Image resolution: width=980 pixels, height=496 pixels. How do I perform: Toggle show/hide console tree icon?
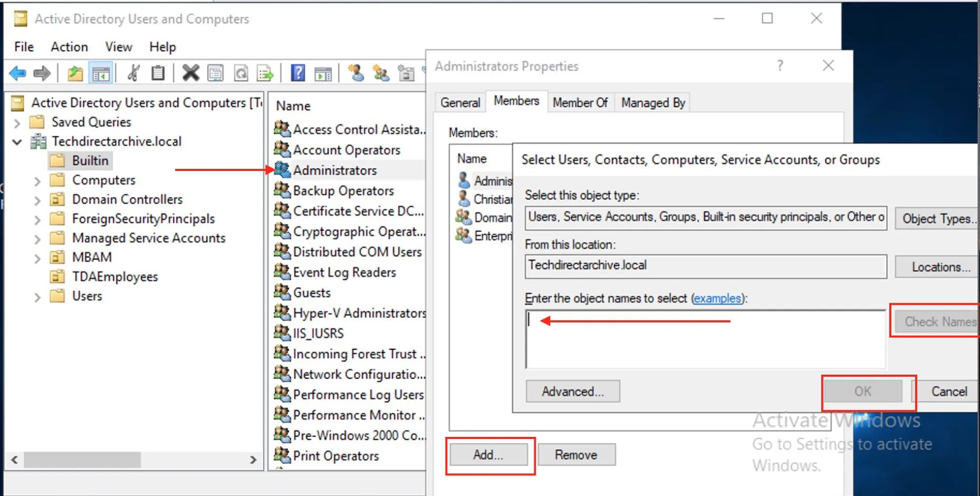[101, 73]
